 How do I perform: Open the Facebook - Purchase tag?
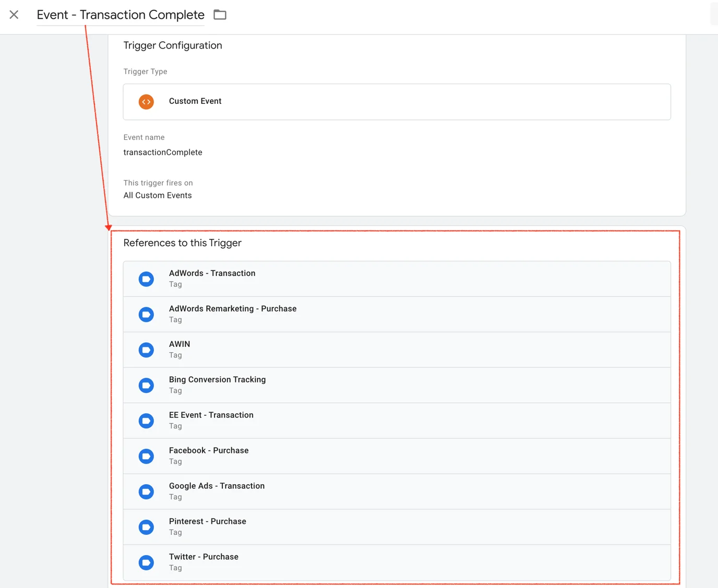[397, 457]
